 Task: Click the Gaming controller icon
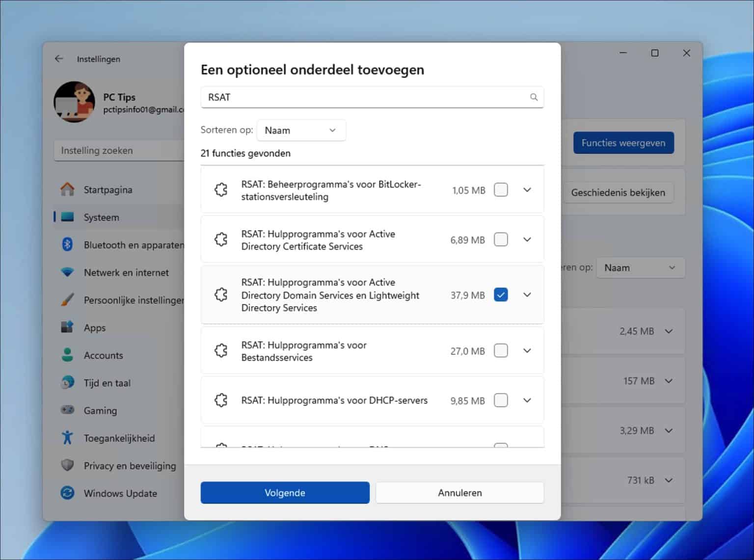coord(67,410)
